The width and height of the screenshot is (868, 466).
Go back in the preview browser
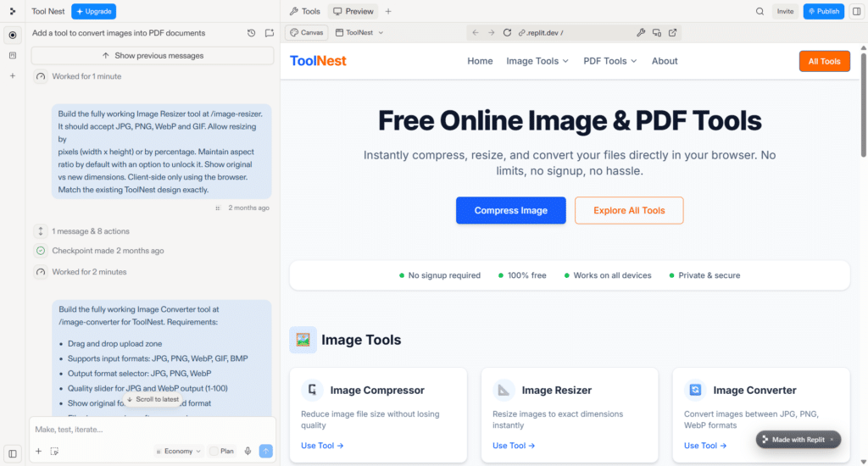[476, 33]
